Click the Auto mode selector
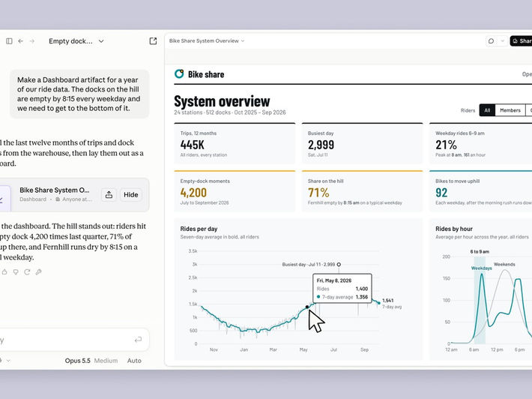Screen dimensions: 532x399 click(x=134, y=361)
